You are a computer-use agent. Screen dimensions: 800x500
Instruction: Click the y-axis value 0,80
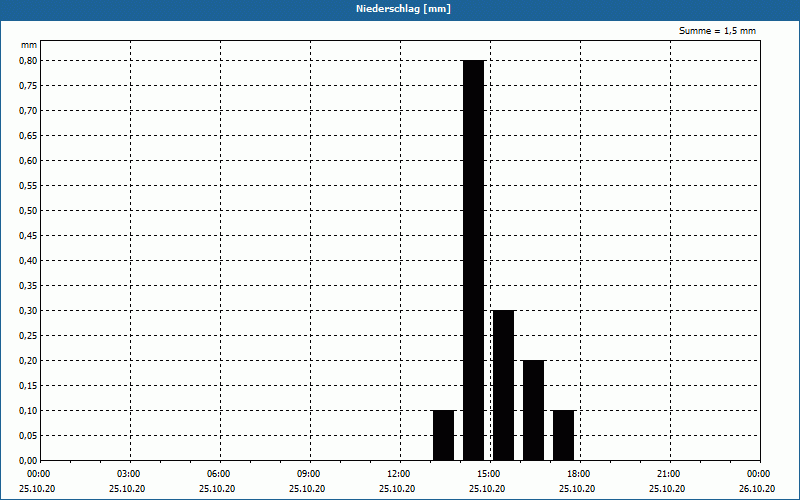click(x=28, y=60)
